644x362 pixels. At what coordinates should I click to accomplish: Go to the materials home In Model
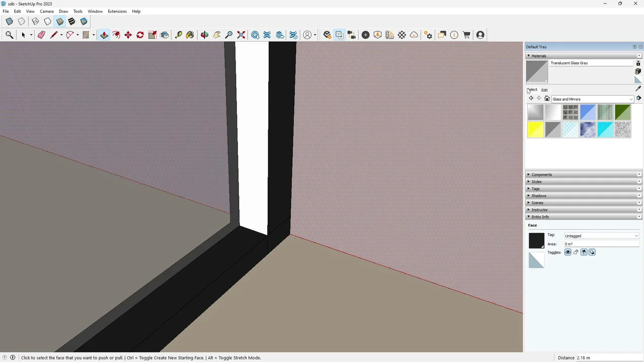(x=547, y=99)
